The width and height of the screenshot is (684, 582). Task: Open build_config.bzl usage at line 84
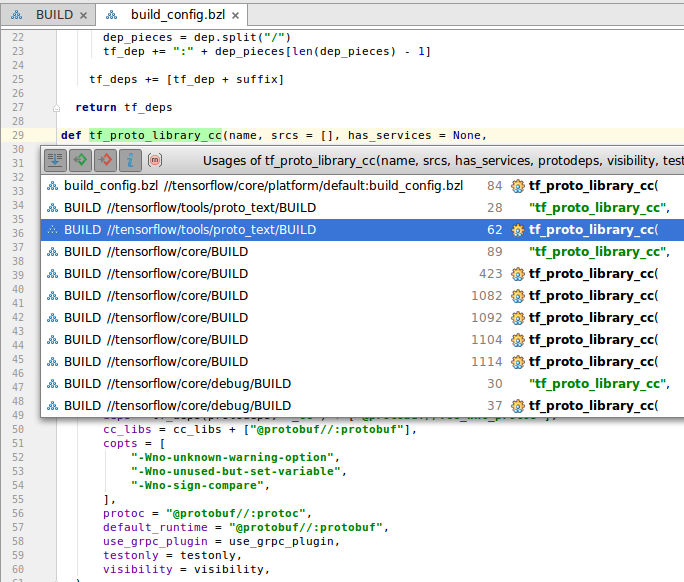tap(362, 186)
